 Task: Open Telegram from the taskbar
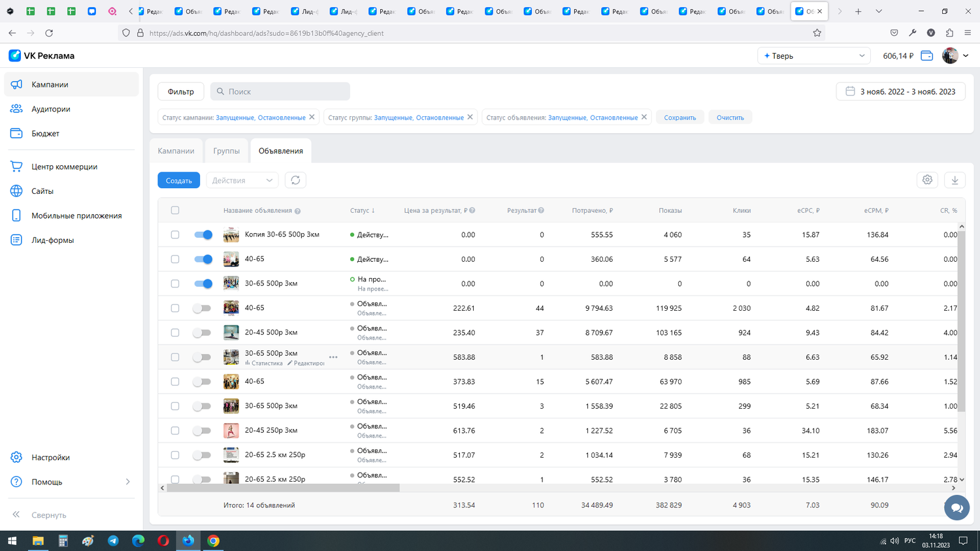pos(113,541)
